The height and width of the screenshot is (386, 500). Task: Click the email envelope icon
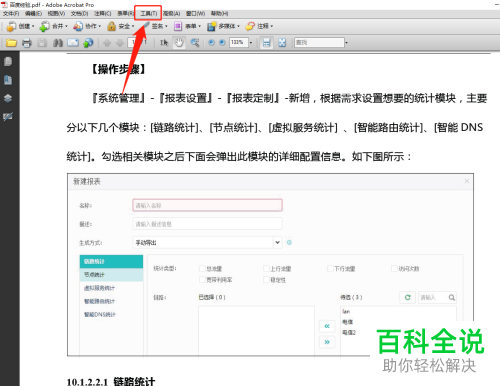point(73,43)
